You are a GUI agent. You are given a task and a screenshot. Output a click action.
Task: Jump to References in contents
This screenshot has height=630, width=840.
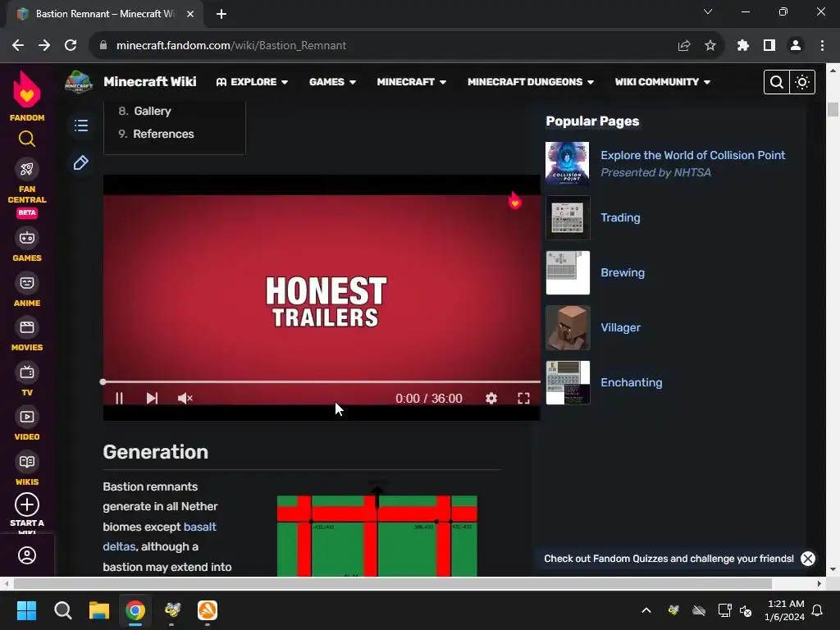[x=163, y=134]
